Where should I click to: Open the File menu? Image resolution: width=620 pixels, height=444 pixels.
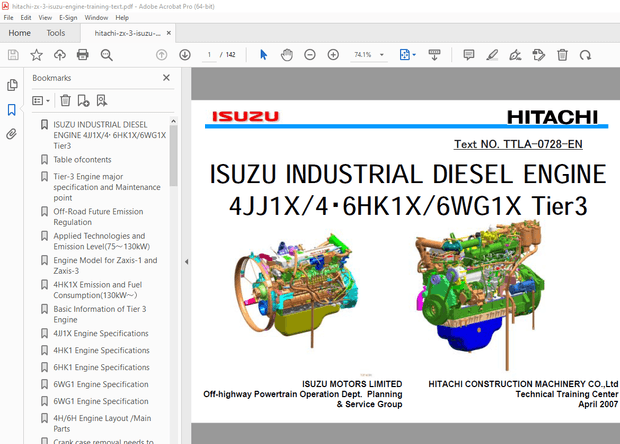[8, 18]
